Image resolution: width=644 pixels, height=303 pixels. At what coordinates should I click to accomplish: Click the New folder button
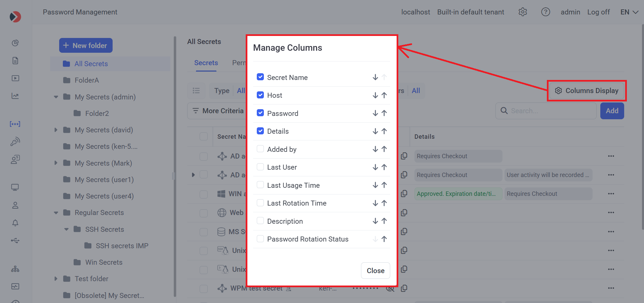86,45
